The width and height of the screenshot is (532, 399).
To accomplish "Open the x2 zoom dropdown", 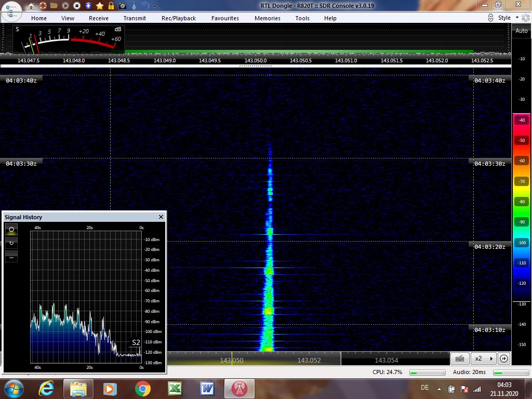I will [x=483, y=358].
